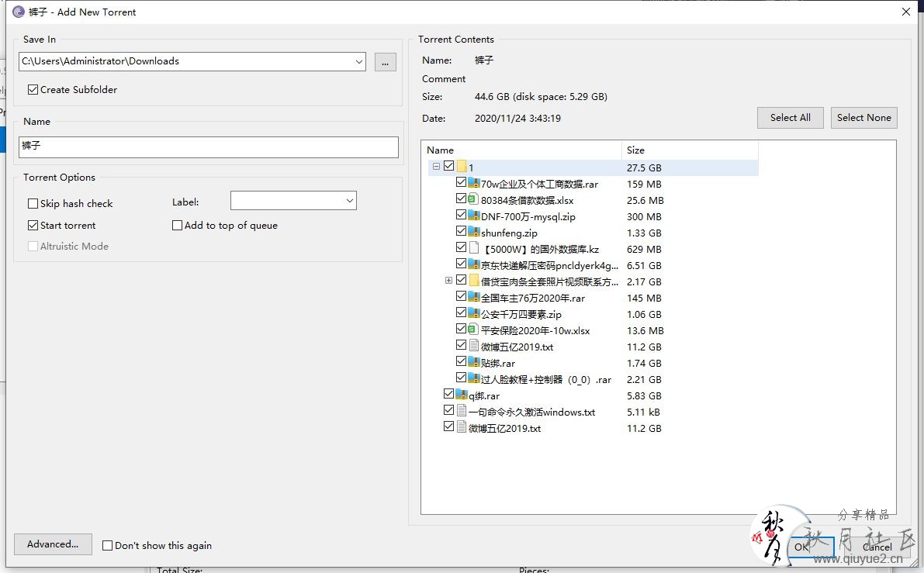Collapse the folder 1 tree node

436,167
